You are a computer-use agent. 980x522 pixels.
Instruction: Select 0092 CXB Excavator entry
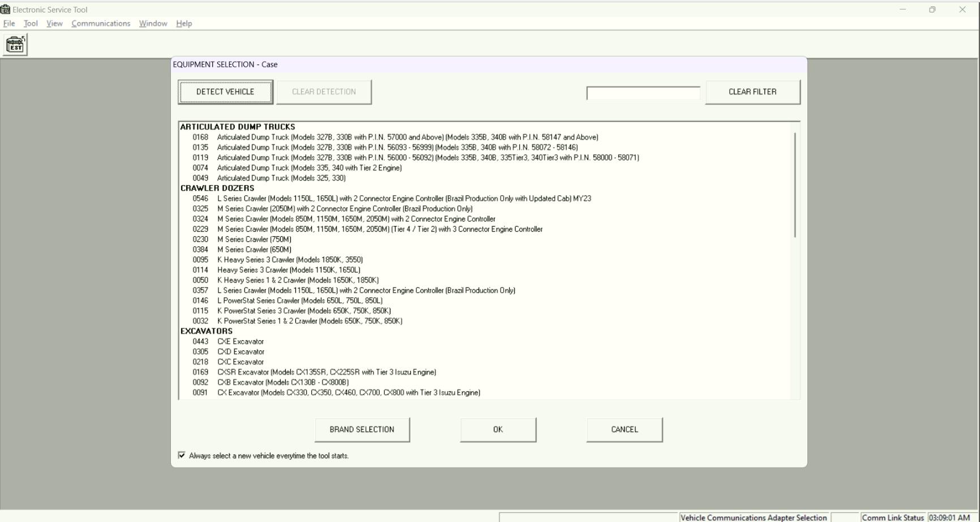click(270, 382)
